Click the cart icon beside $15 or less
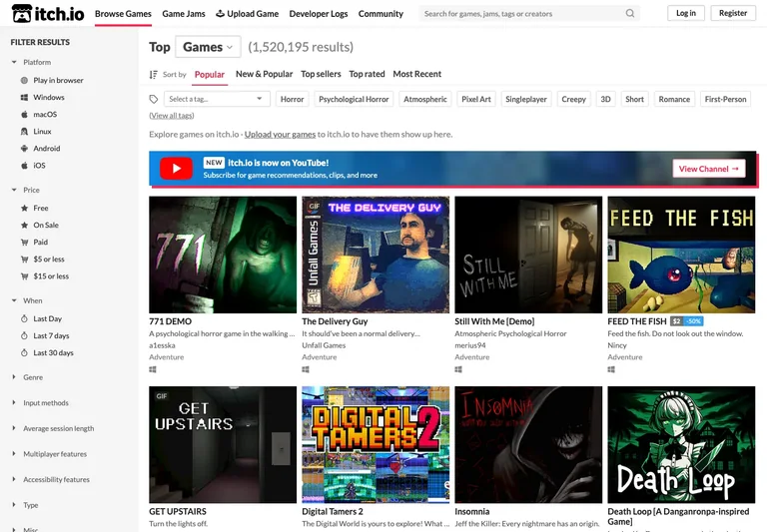Image resolution: width=767 pixels, height=532 pixels. (24, 276)
